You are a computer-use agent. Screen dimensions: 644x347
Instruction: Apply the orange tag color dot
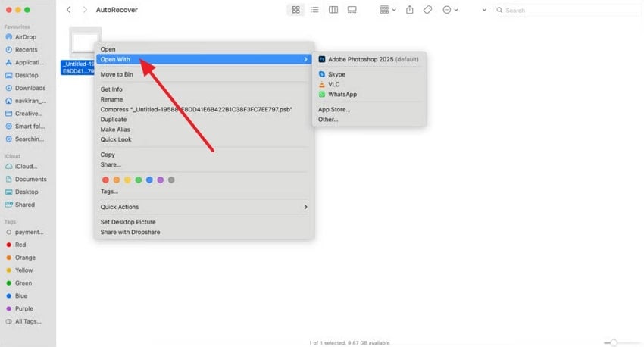coord(117,180)
